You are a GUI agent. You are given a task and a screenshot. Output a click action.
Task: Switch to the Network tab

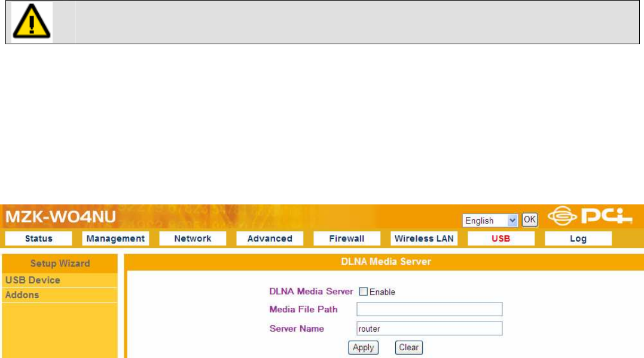(x=193, y=238)
